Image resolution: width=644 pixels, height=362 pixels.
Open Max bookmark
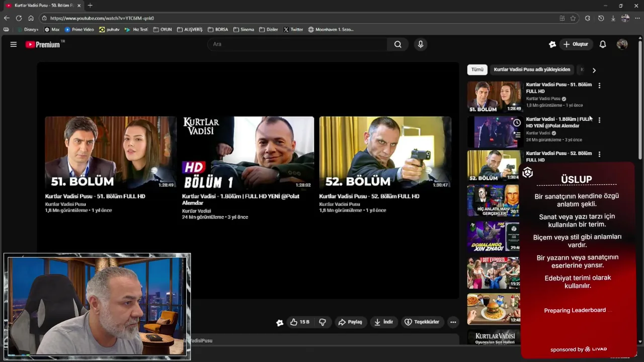click(52, 30)
